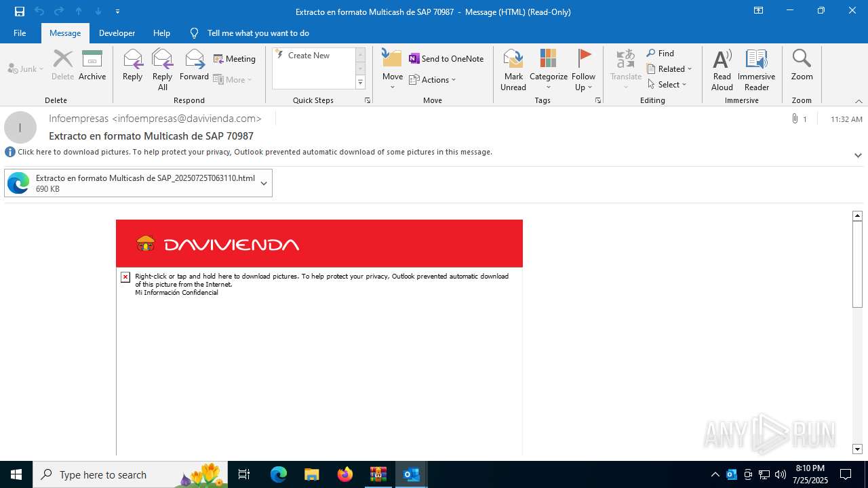Click the message scrollbar down arrow
868x488 pixels.
pos(857,449)
